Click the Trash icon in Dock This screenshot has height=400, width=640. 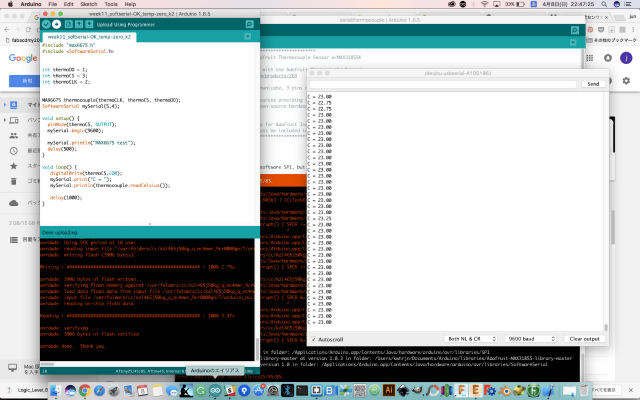(x=584, y=391)
